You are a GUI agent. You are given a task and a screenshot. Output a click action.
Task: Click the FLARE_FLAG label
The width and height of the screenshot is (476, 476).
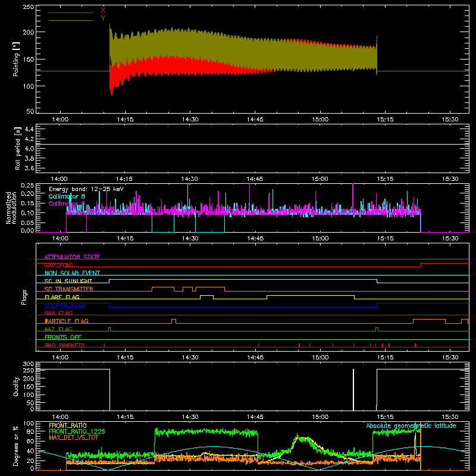[62, 297]
